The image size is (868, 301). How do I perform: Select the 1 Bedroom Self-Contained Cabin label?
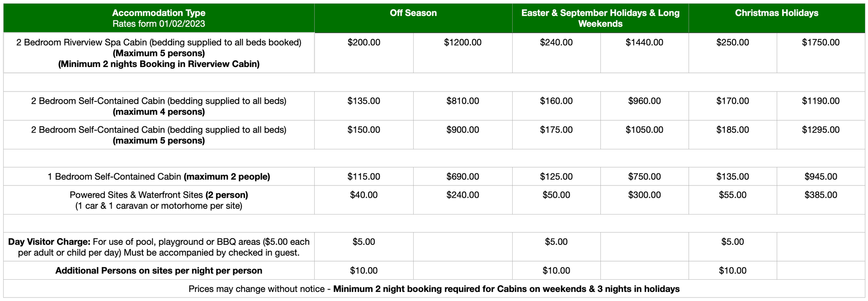159,177
